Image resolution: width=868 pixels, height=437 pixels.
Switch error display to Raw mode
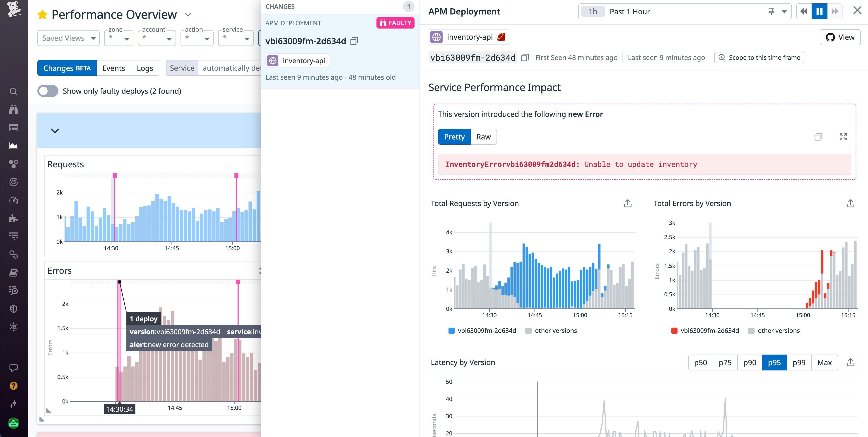(x=483, y=137)
